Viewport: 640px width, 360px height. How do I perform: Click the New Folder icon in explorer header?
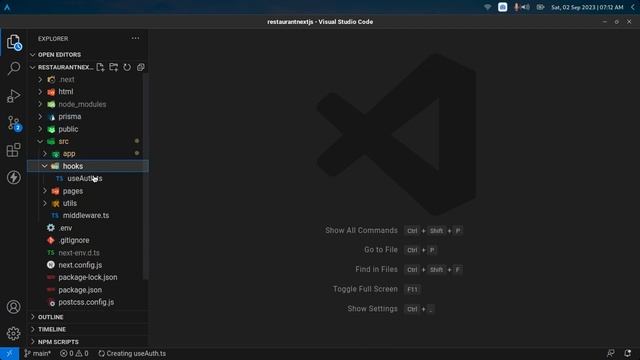[113, 67]
